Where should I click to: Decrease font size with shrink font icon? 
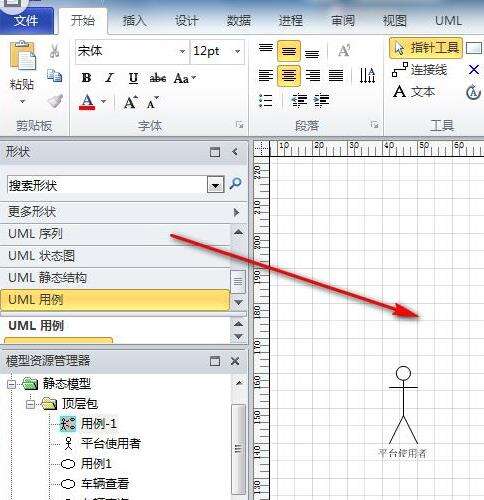tap(153, 103)
